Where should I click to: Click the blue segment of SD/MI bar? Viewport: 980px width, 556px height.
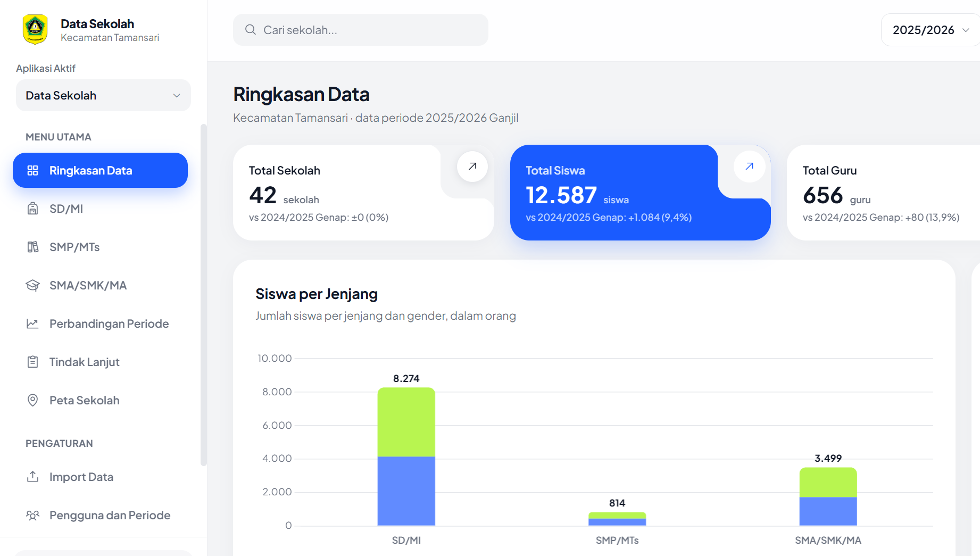tap(406, 491)
